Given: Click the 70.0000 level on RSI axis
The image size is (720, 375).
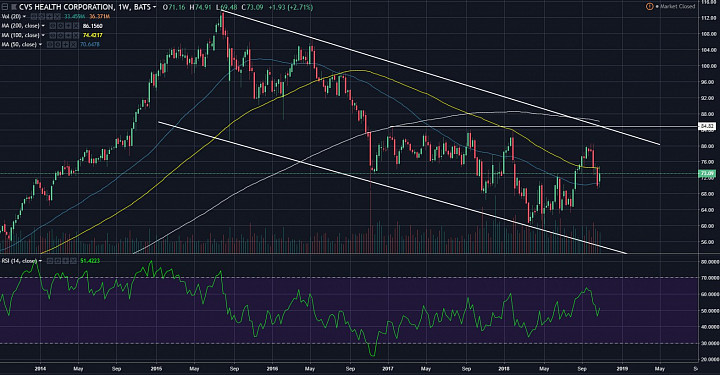Looking at the screenshot, I should [710, 278].
